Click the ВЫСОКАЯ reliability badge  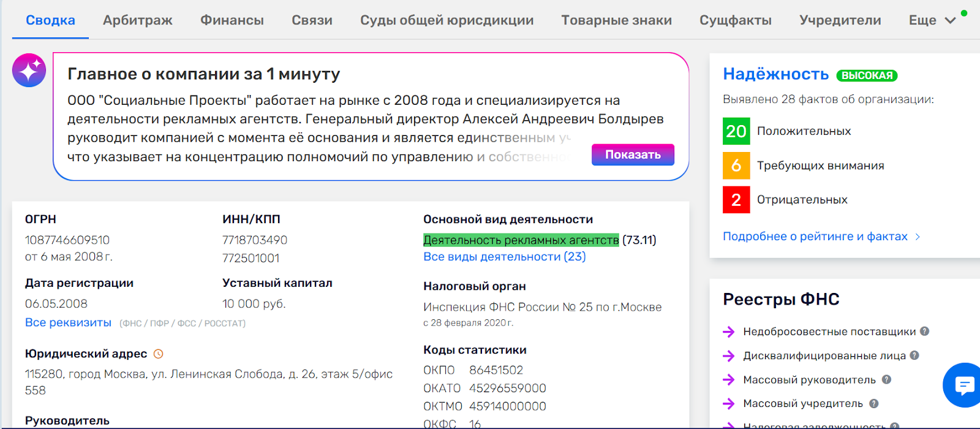pos(867,75)
